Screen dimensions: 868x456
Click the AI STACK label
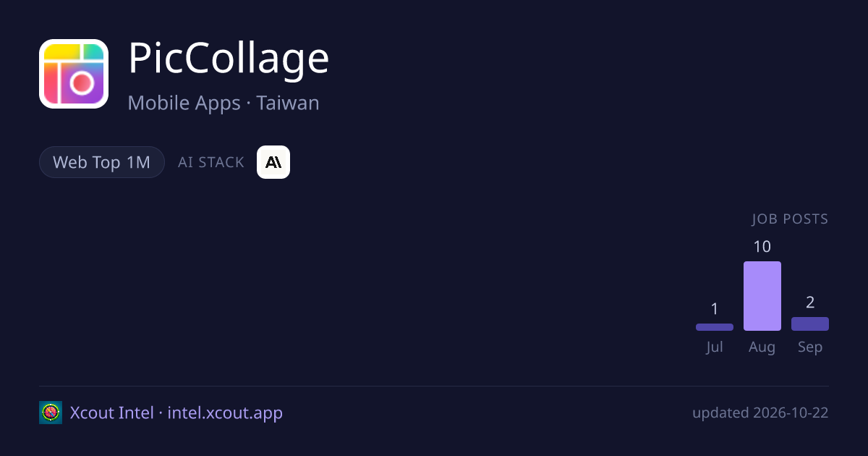tap(211, 162)
